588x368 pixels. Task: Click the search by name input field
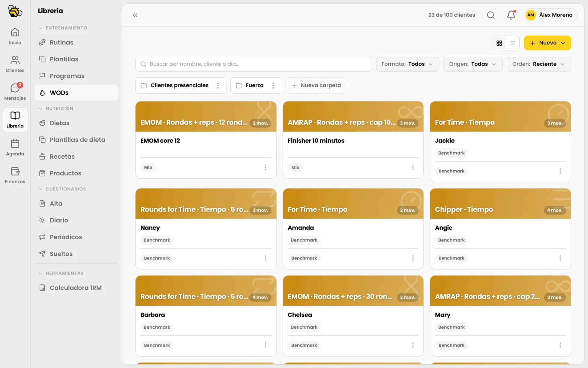click(x=253, y=64)
